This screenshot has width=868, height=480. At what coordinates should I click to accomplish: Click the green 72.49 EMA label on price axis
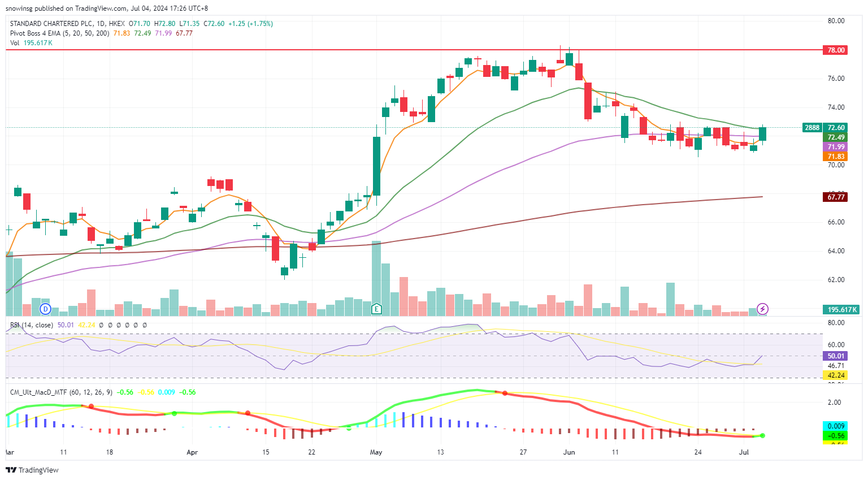[836, 137]
